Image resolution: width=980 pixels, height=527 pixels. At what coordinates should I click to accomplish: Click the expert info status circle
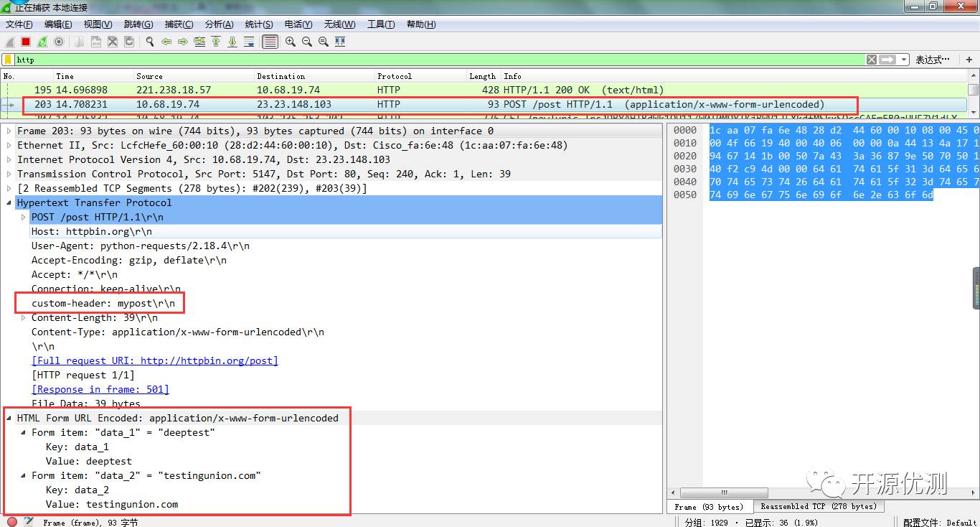point(11,522)
